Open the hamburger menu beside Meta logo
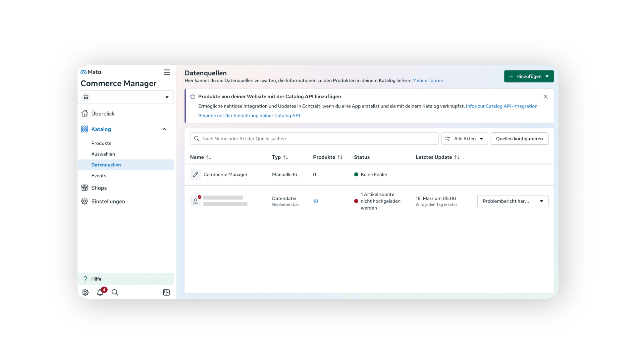This screenshot has width=636, height=364. (167, 72)
